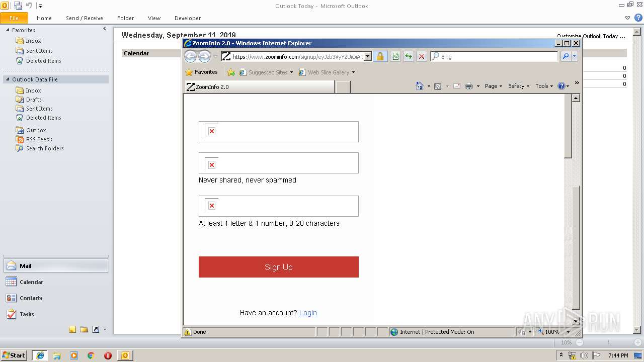Switch to the Home ribbon tab
Screen dimensions: 644x362
coord(44,18)
